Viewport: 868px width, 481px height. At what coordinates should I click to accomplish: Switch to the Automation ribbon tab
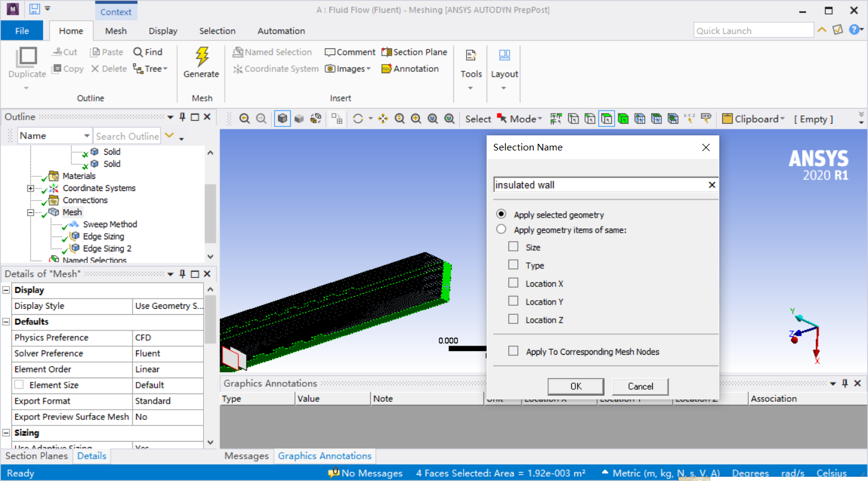pos(281,31)
